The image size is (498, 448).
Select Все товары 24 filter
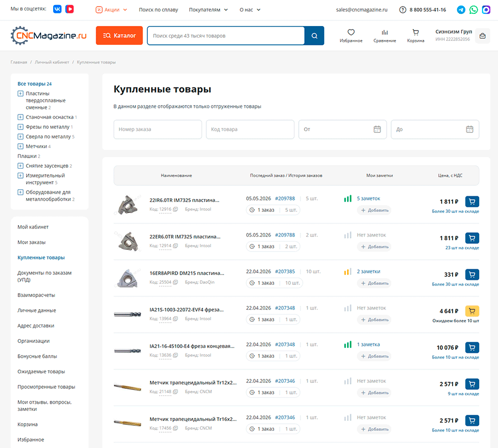pyautogui.click(x=35, y=84)
